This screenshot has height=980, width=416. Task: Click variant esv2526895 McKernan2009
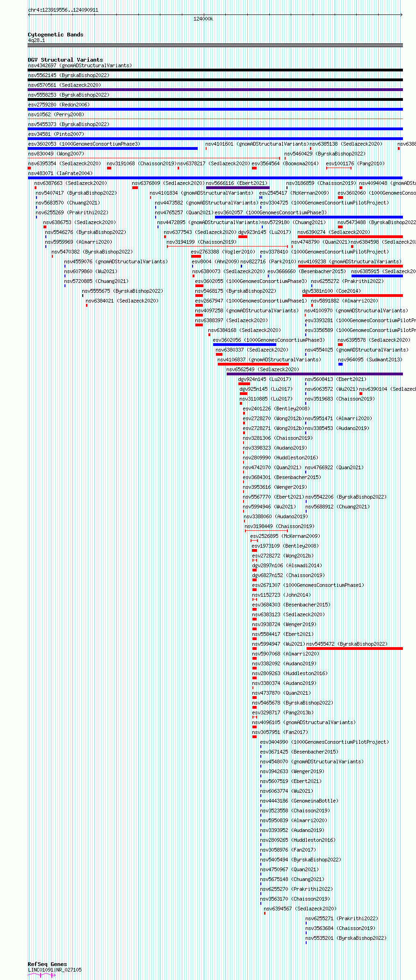click(285, 536)
